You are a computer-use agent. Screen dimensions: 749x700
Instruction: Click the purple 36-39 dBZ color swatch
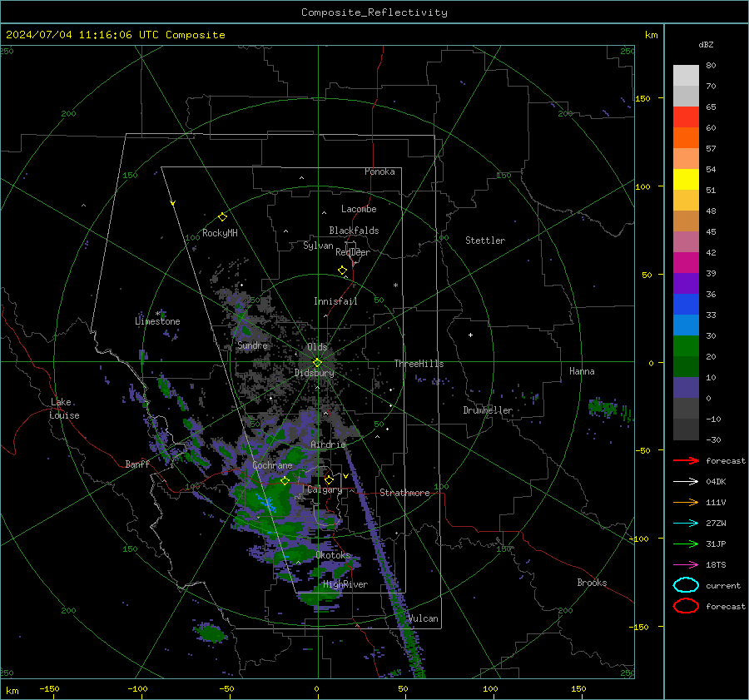coord(686,284)
